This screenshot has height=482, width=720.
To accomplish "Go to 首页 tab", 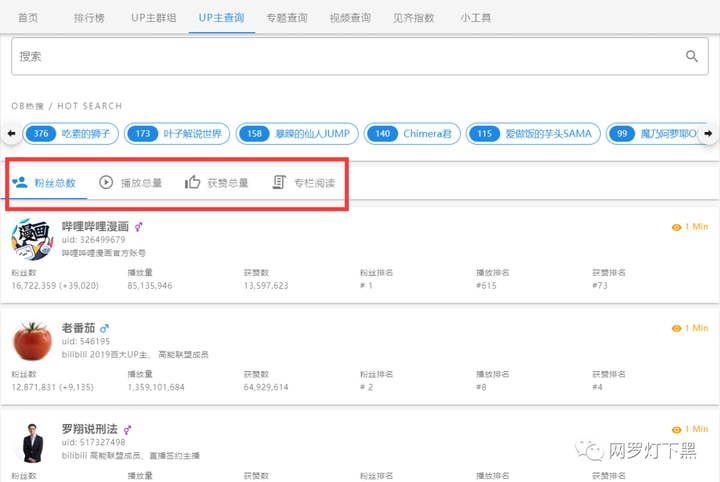I will point(28,17).
